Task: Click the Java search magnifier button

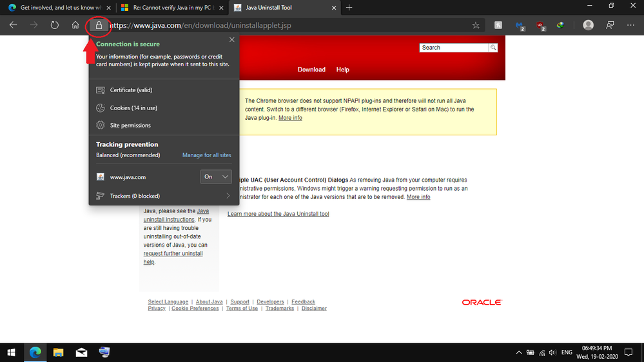Action: (x=493, y=48)
